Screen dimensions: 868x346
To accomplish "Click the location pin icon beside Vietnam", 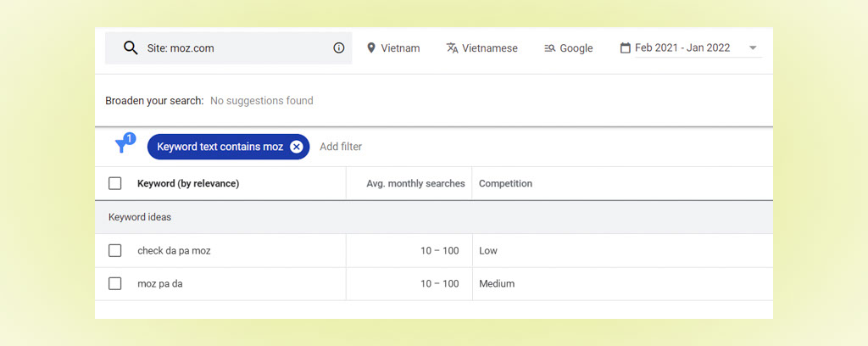I will coord(371,48).
